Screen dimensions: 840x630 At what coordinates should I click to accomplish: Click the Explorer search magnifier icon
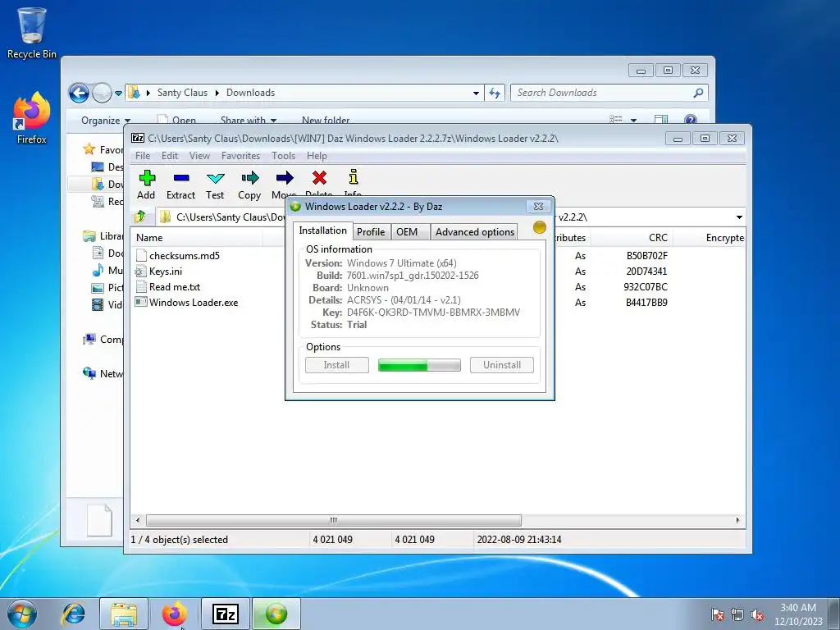tap(697, 93)
